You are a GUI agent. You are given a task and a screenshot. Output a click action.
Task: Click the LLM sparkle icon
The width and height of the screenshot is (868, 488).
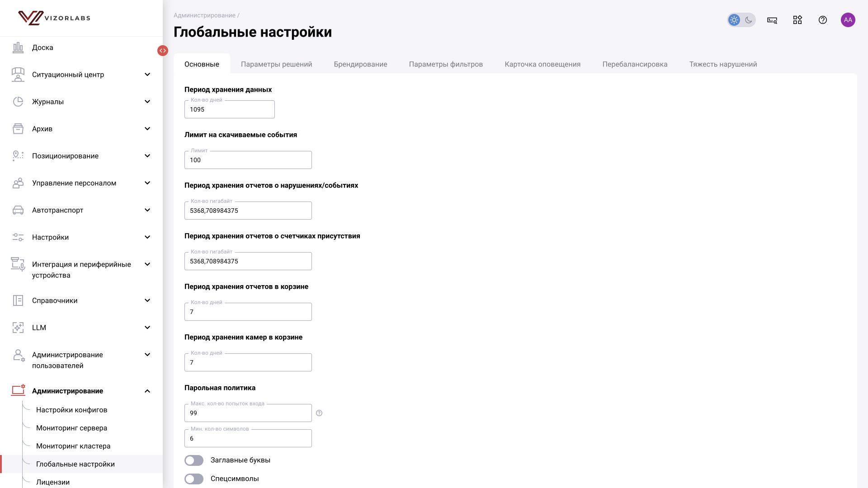click(18, 328)
